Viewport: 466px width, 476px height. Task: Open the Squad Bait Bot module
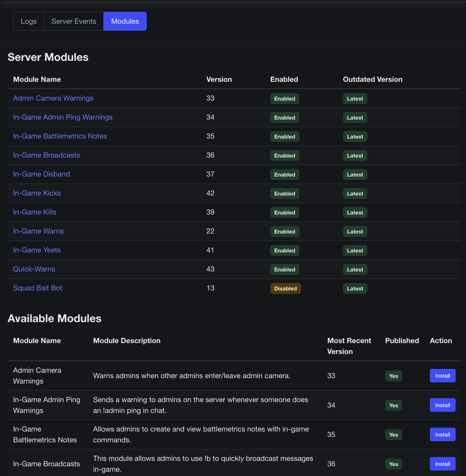point(37,288)
